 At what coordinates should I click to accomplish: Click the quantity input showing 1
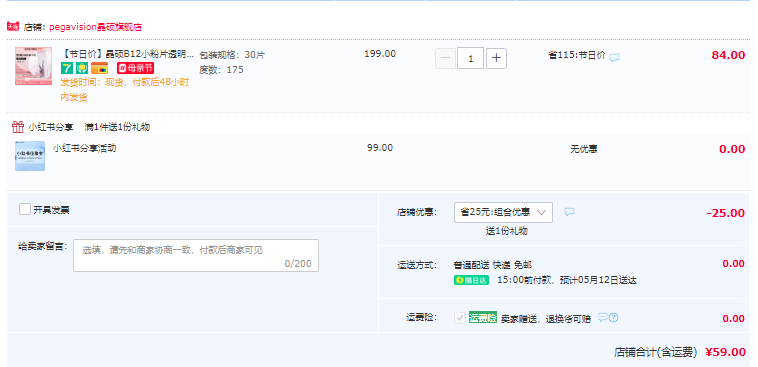[x=470, y=59]
